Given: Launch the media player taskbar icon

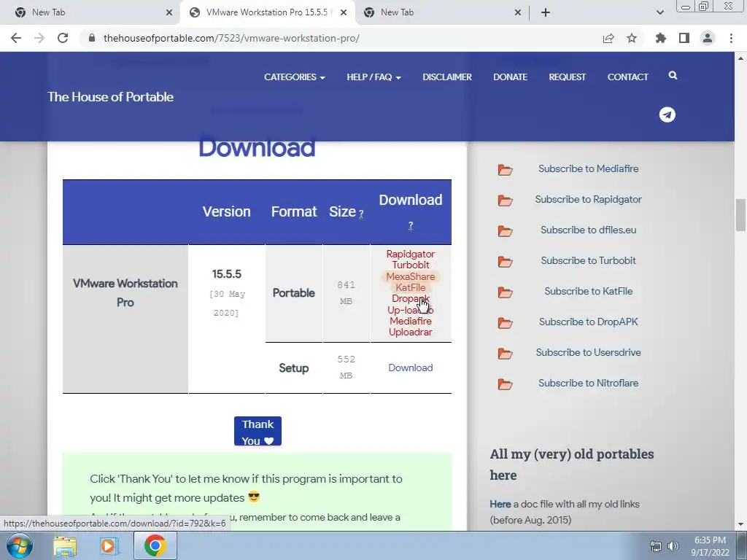Looking at the screenshot, I should click(109, 545).
